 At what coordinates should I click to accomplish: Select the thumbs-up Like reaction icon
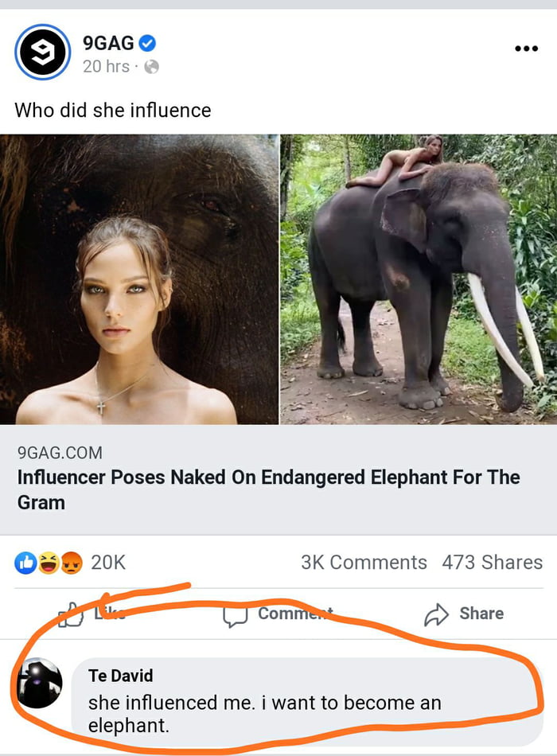(x=25, y=562)
